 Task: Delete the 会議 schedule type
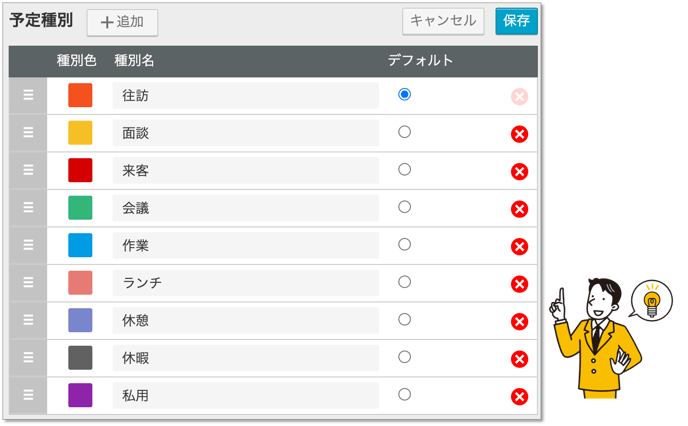519,209
